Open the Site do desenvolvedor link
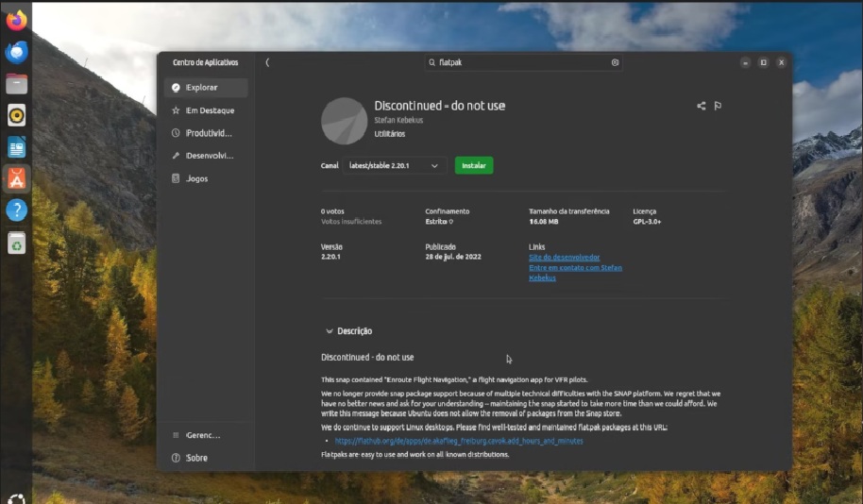The height and width of the screenshot is (504, 863). point(564,258)
